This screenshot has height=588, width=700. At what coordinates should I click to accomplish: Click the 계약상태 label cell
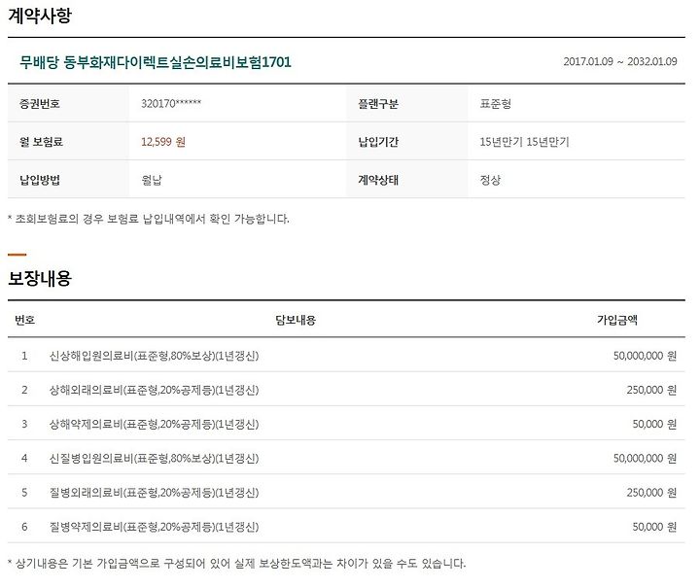407,180
